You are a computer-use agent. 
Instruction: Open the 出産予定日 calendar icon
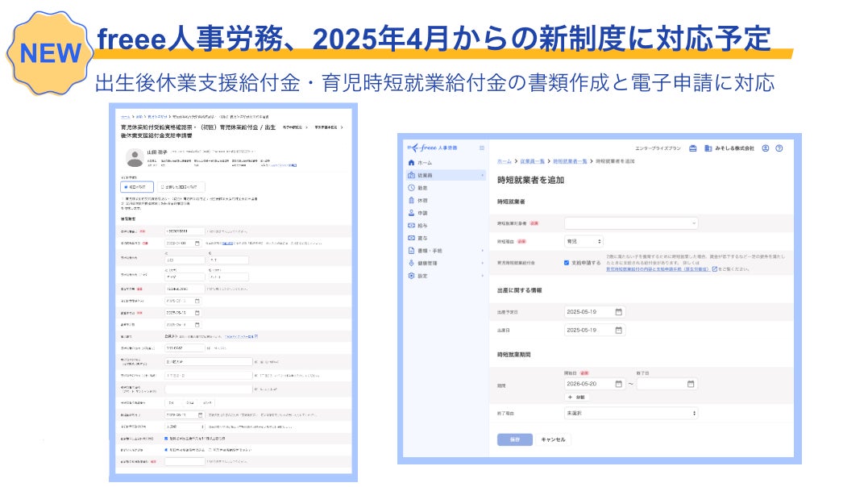pyautogui.click(x=619, y=312)
